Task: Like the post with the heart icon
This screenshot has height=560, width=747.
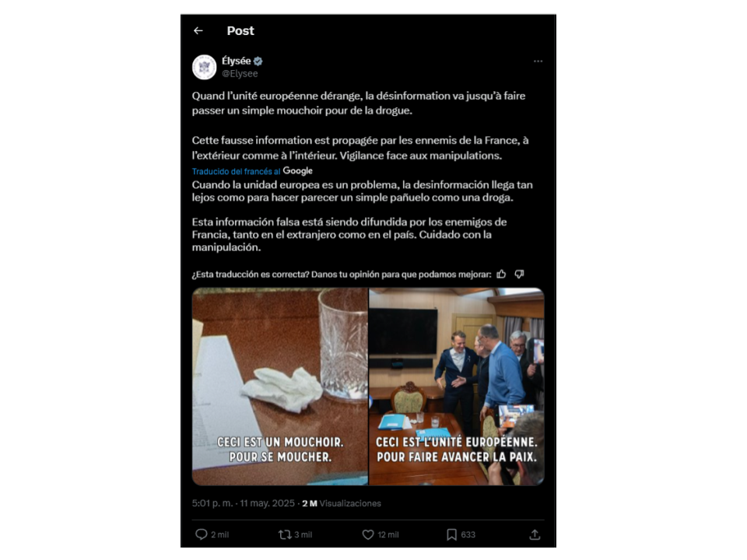Action: tap(368, 535)
